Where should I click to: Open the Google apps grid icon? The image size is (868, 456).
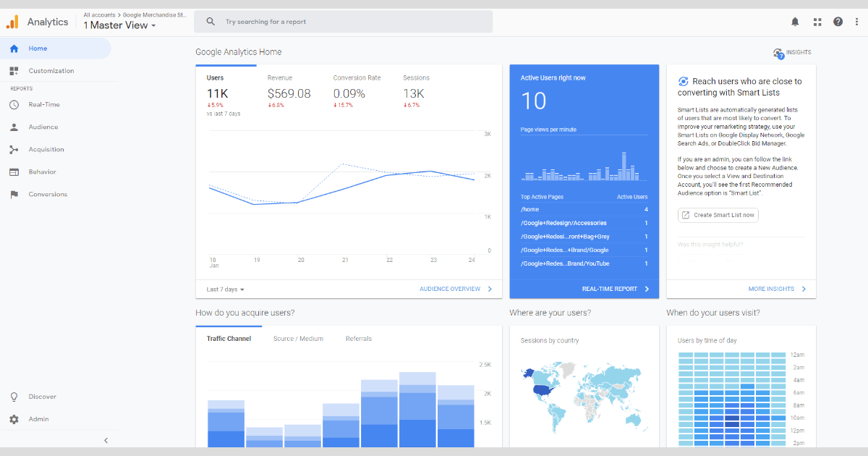[817, 22]
